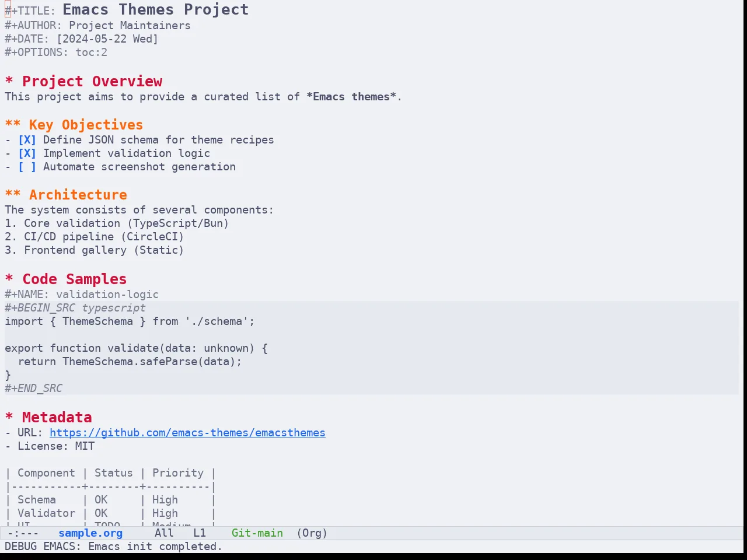The image size is (747, 560).
Task: Click the Schema table cell
Action: [x=37, y=500]
